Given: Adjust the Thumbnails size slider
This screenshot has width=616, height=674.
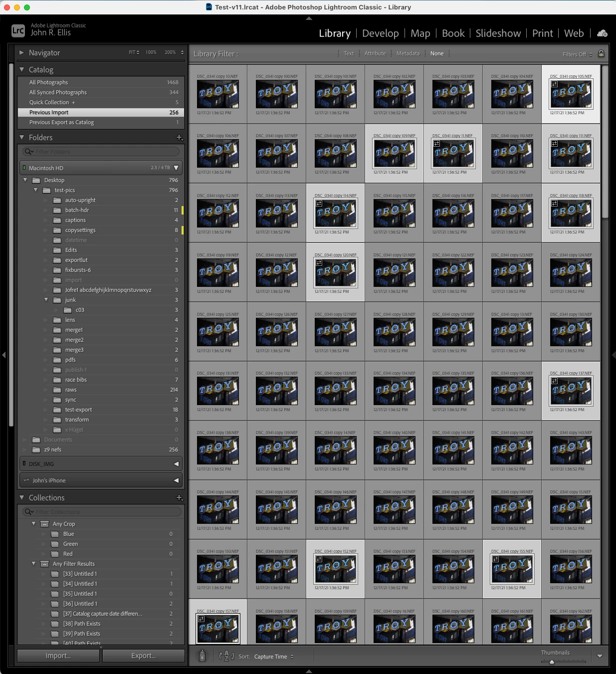Looking at the screenshot, I should click(x=552, y=662).
